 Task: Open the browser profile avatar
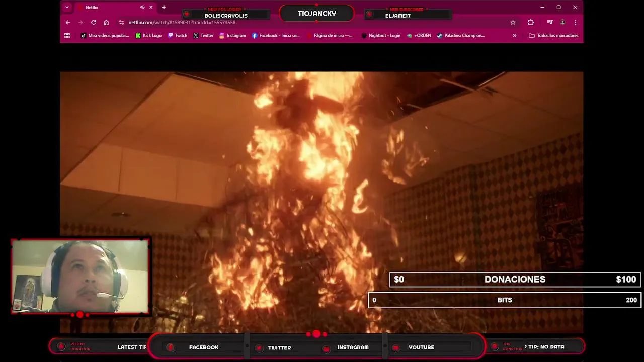pos(562,23)
